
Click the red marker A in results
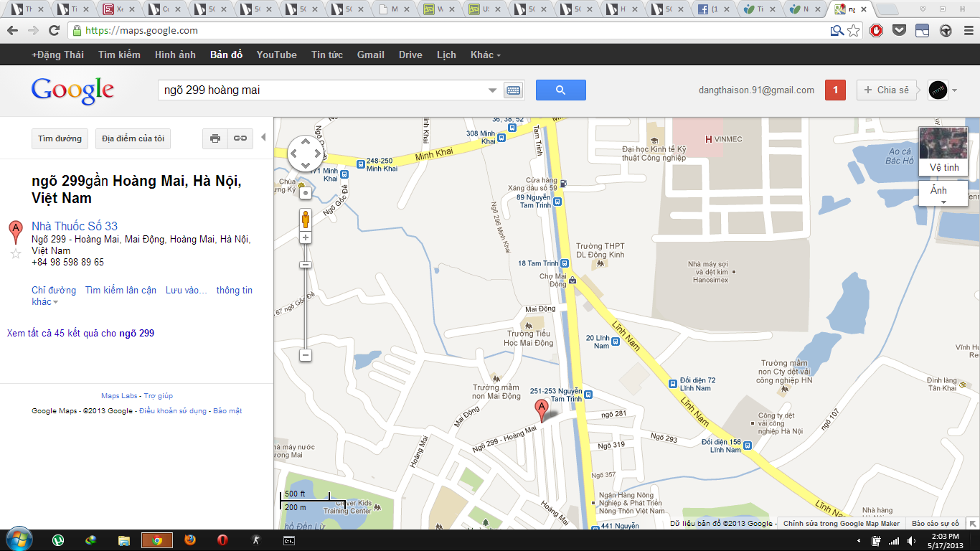(x=15, y=232)
